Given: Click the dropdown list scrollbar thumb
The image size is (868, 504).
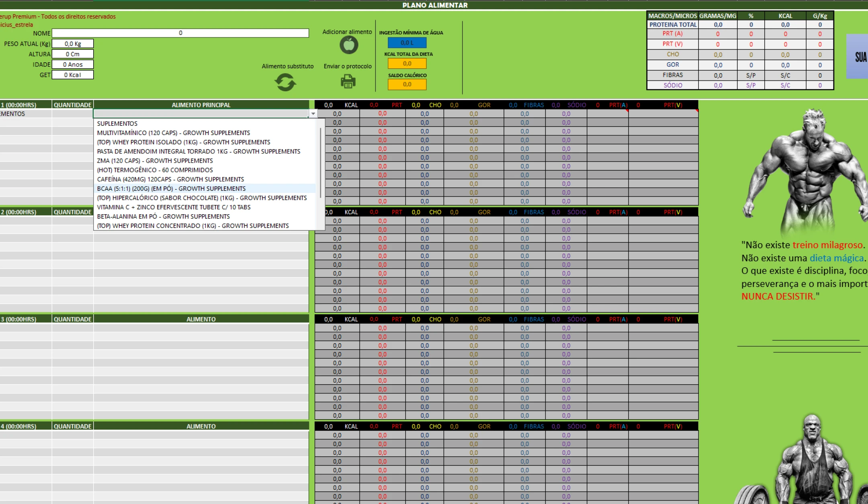Looking at the screenshot, I should click(x=320, y=163).
